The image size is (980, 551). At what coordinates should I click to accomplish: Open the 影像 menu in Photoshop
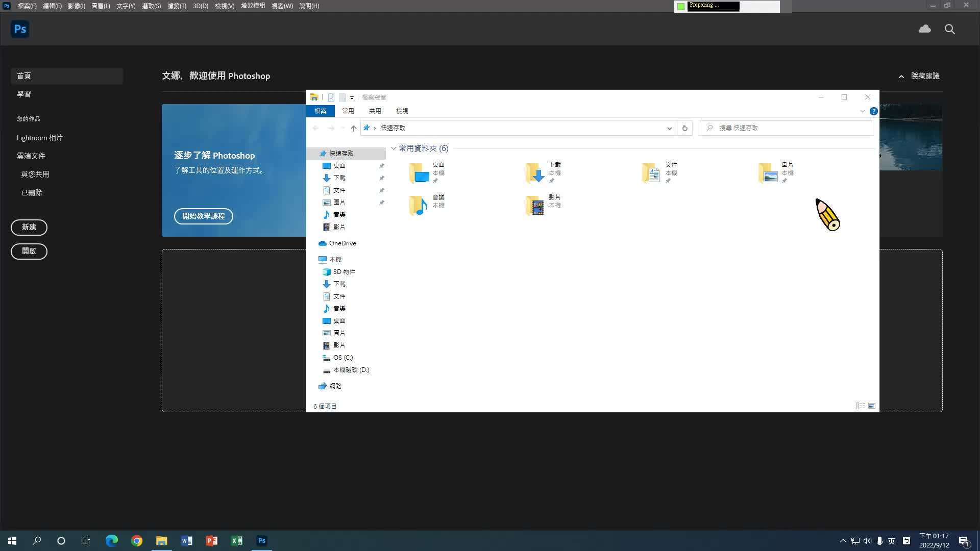(x=77, y=6)
